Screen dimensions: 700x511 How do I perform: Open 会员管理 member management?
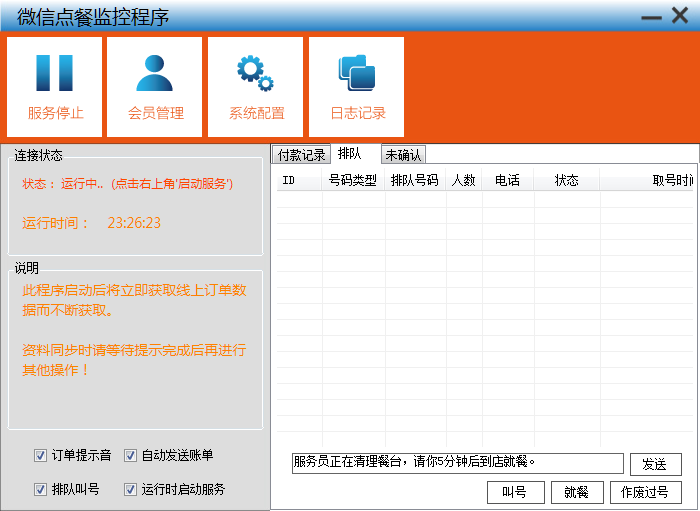pyautogui.click(x=154, y=87)
